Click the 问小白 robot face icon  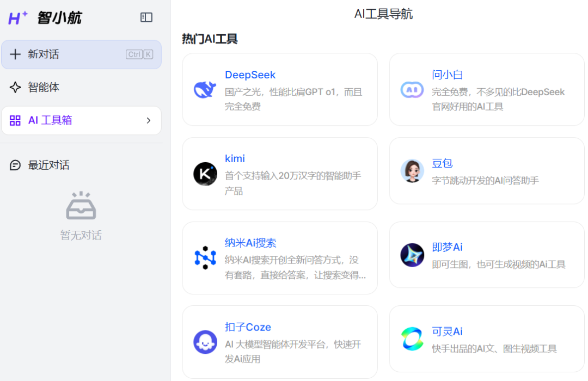(412, 90)
